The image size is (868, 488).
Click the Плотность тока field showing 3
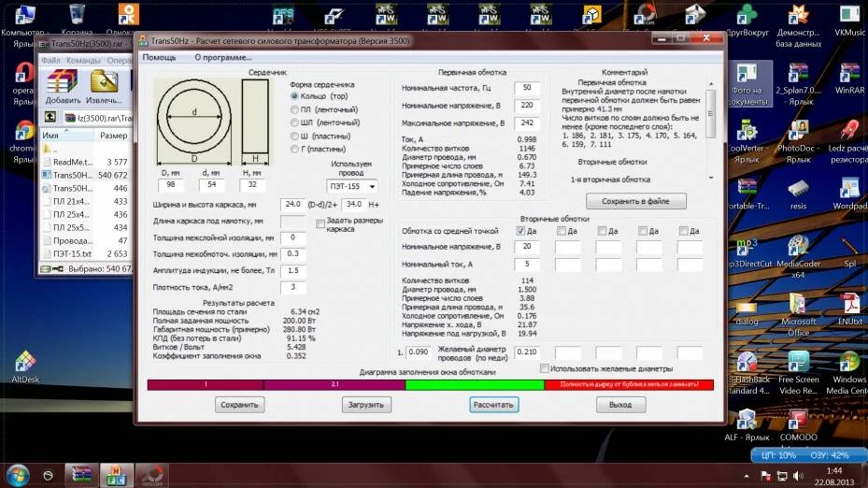[292, 288]
